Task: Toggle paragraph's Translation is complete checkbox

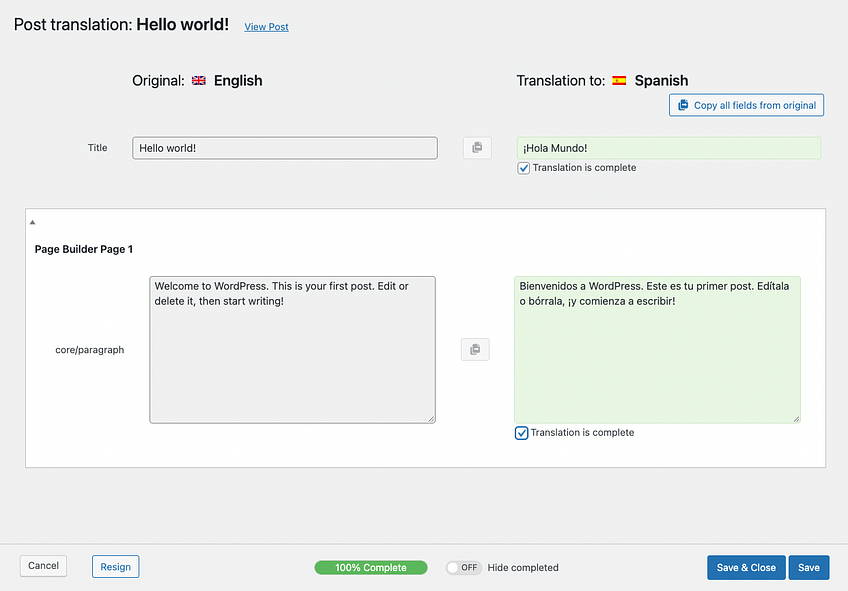Action: [x=522, y=433]
